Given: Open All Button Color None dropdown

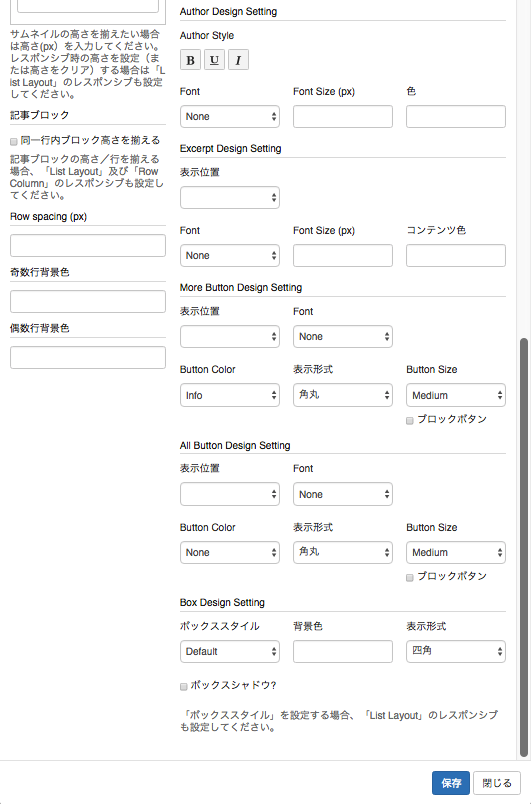Looking at the screenshot, I should [230, 552].
